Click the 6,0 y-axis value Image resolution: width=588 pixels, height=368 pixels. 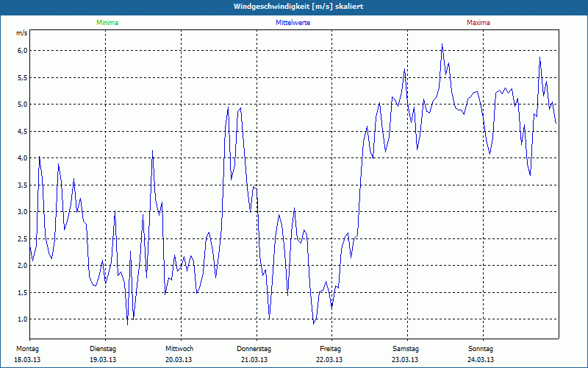(22, 51)
